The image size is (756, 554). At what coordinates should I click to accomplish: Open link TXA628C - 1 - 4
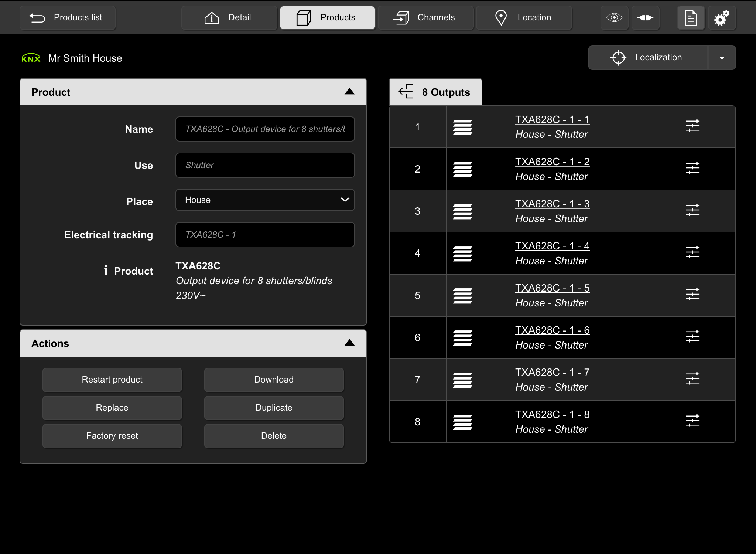click(x=552, y=246)
